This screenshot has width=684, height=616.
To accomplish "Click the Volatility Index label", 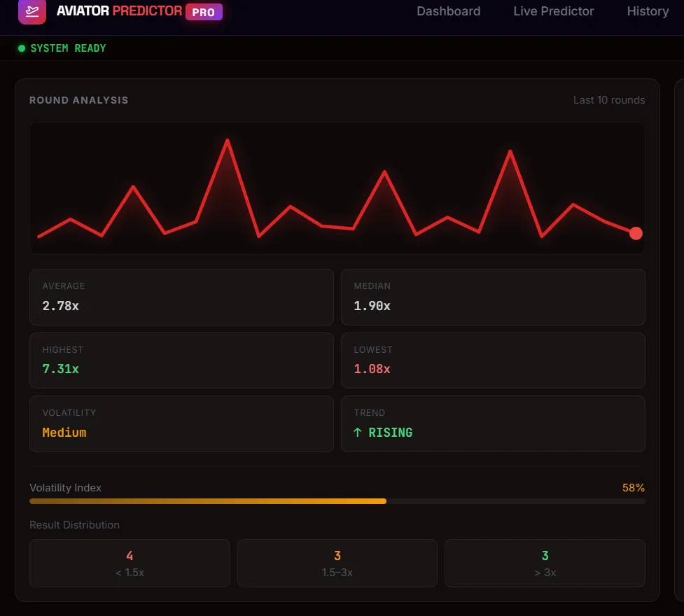I will [x=65, y=488].
